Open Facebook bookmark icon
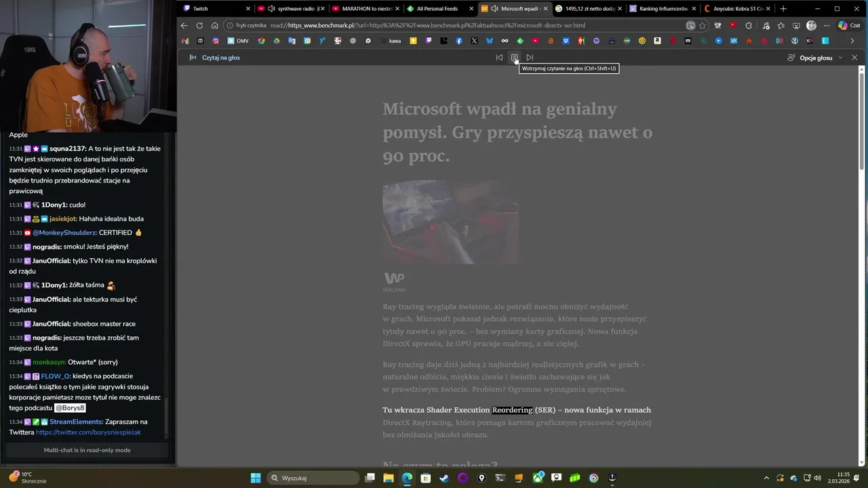 pyautogui.click(x=459, y=41)
